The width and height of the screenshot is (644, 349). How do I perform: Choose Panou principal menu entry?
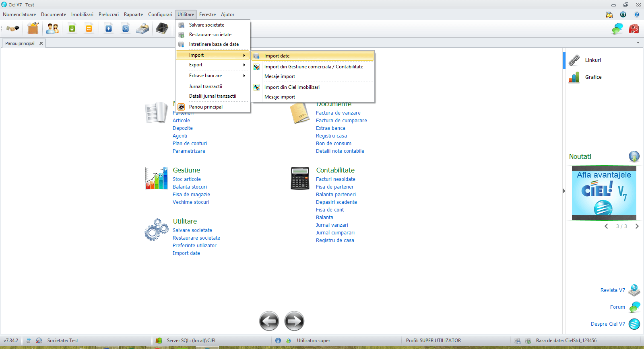[213, 107]
